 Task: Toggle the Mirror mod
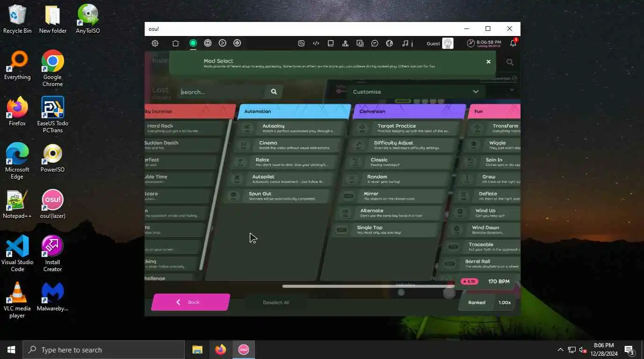click(x=392, y=196)
